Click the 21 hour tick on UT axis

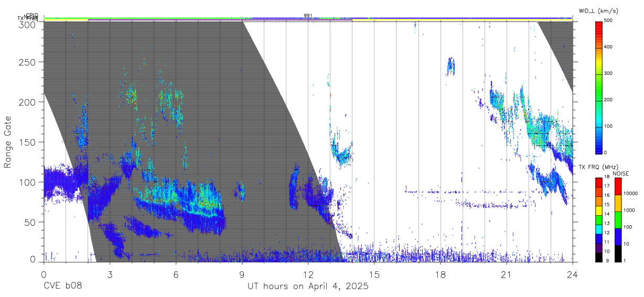point(507,274)
